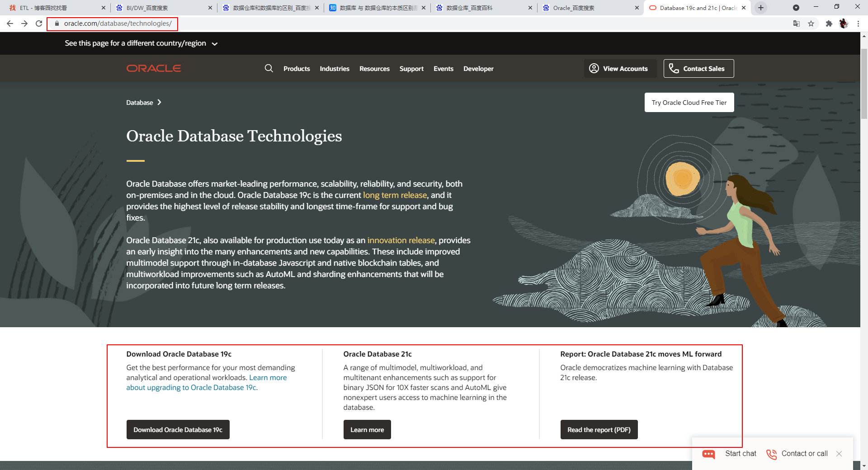Open the Resources menu
Image resolution: width=868 pixels, height=470 pixels.
(x=374, y=69)
